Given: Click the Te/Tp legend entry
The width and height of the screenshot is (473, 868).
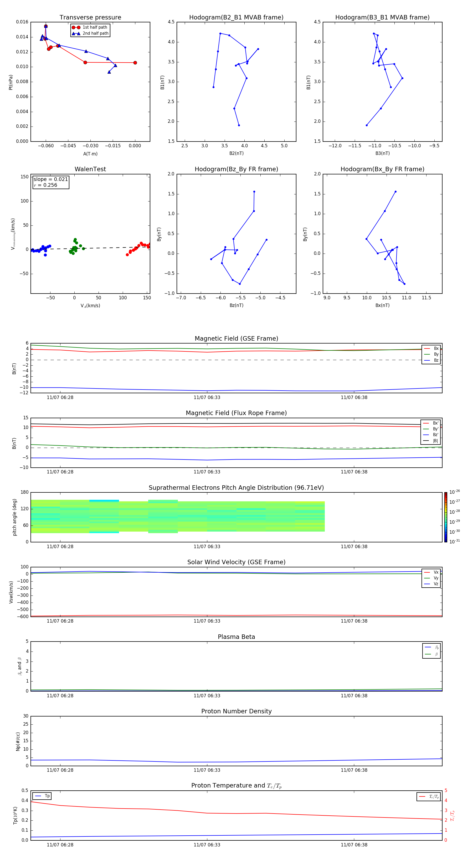Looking at the screenshot, I should point(429,796).
